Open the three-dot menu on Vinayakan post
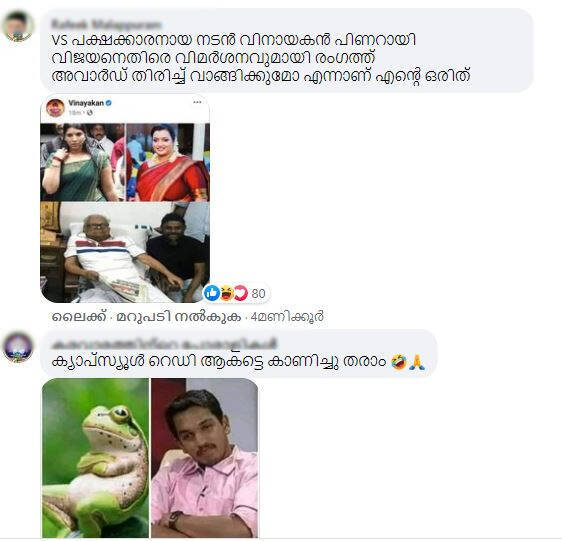 197,103
